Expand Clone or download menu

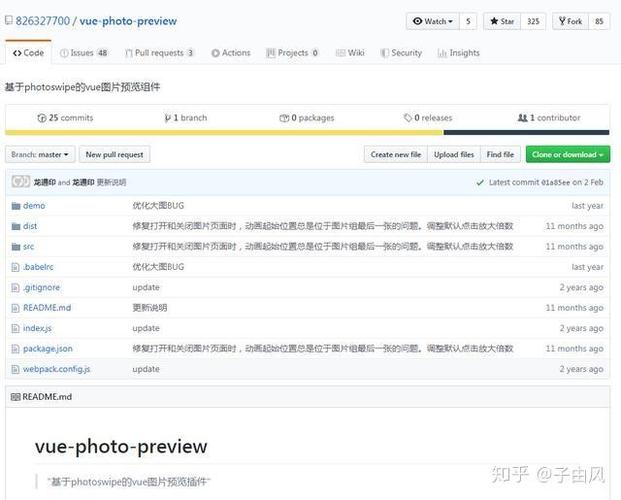pyautogui.click(x=568, y=155)
